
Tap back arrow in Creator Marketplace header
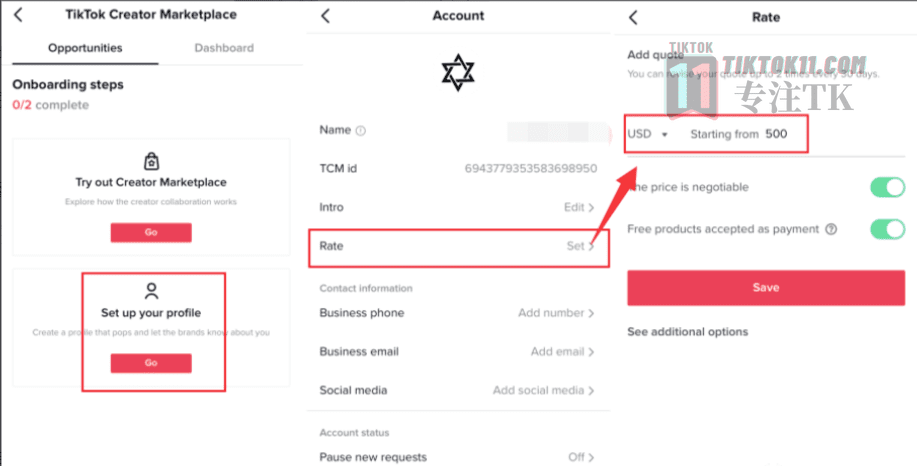(x=18, y=15)
